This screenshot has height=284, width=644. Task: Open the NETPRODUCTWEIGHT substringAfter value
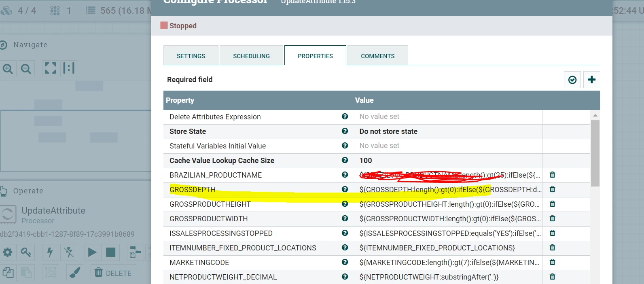tap(447, 277)
